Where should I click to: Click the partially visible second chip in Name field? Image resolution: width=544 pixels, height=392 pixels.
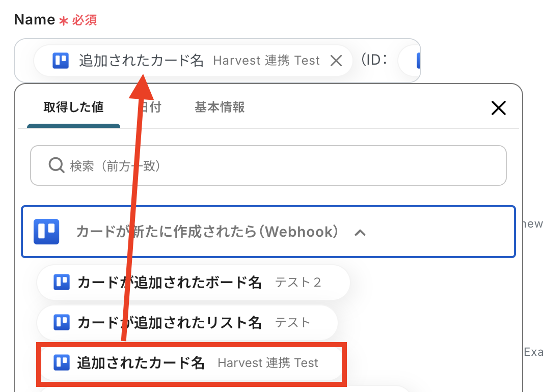pyautogui.click(x=410, y=61)
